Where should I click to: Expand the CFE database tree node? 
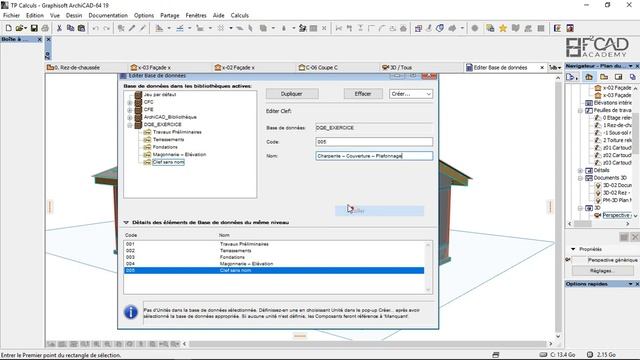pos(130,110)
